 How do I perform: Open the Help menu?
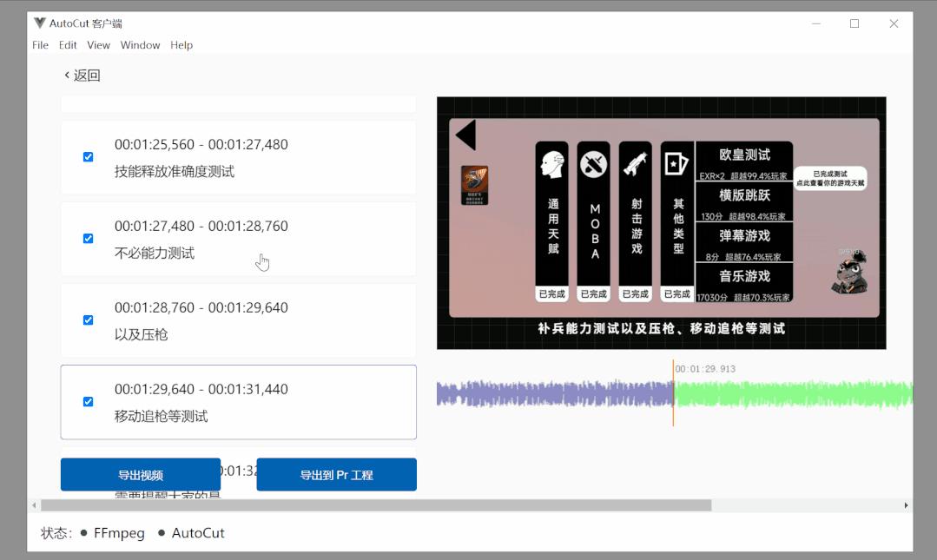pyautogui.click(x=181, y=45)
